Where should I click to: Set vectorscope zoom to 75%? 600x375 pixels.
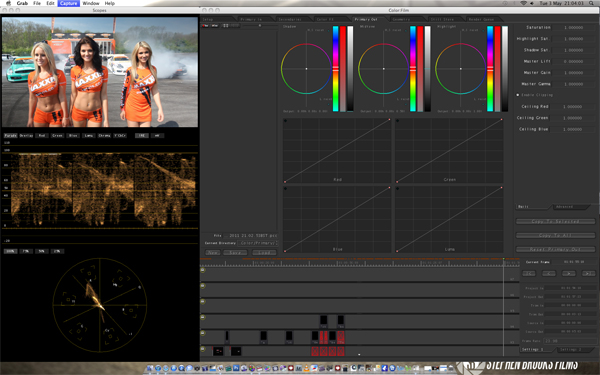pyautogui.click(x=26, y=251)
